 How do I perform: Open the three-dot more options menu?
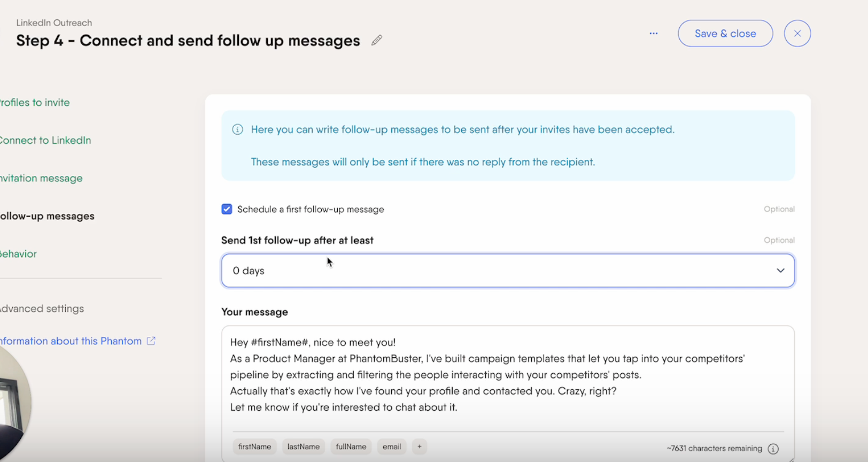(x=654, y=33)
